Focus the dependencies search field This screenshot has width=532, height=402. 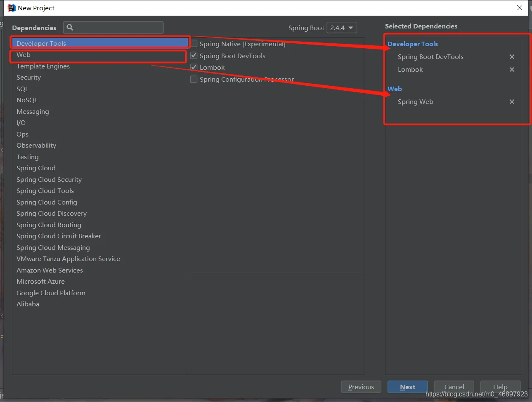click(x=113, y=27)
